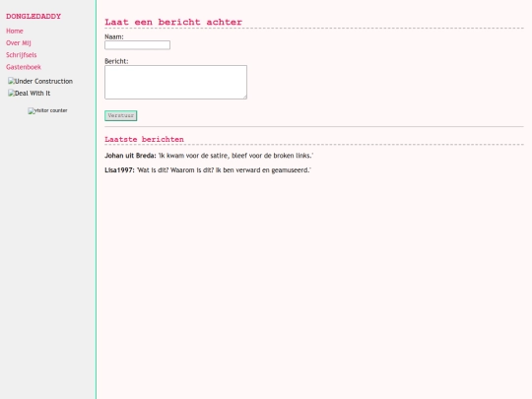Go to the Over Mij page
This screenshot has width=532, height=399.
tap(19, 43)
